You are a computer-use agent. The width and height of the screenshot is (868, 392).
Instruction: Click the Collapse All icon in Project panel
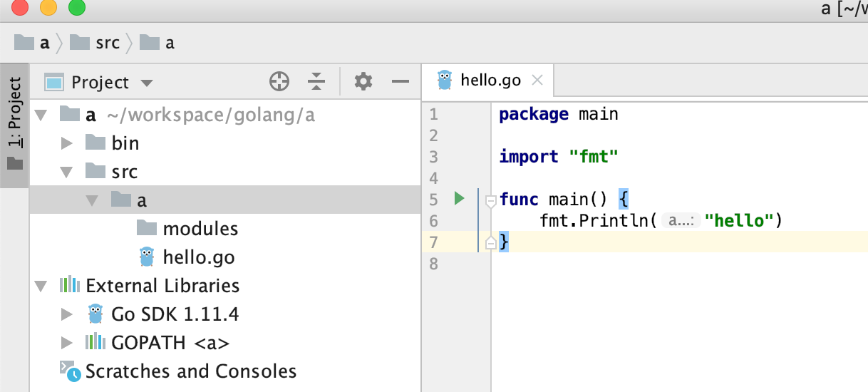[316, 82]
